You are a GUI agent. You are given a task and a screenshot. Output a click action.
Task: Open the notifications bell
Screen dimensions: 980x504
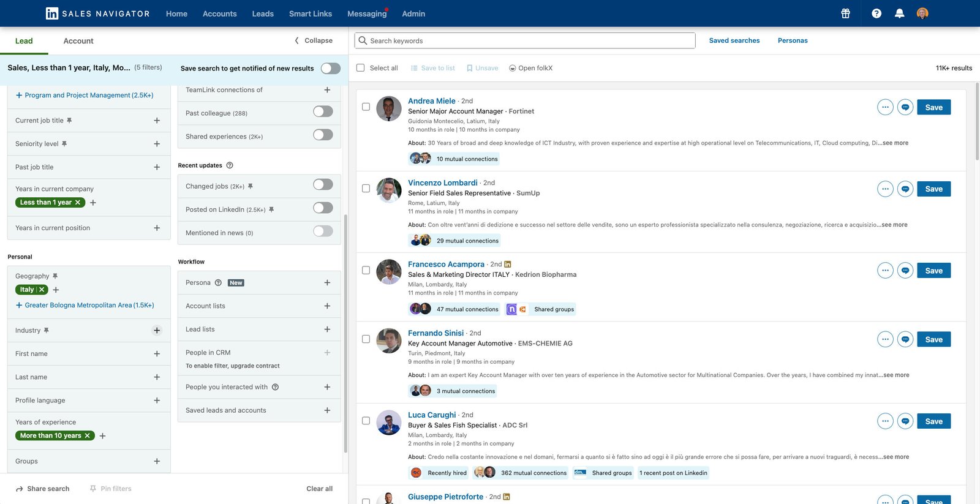pyautogui.click(x=899, y=13)
